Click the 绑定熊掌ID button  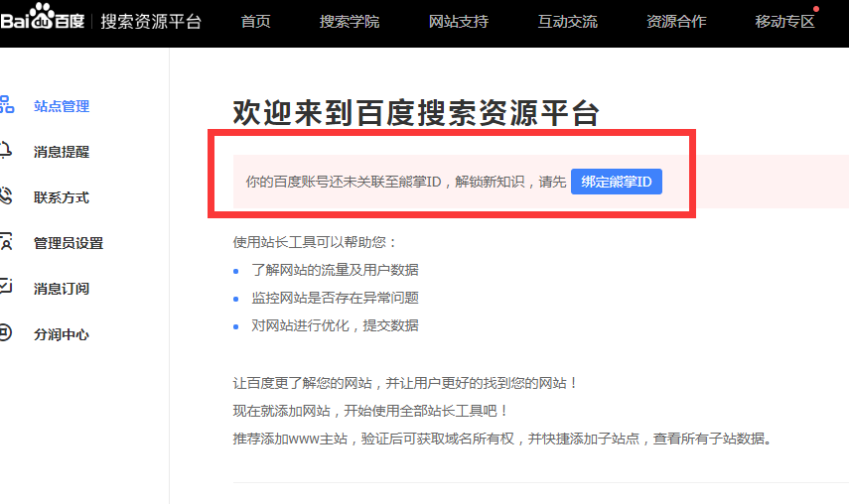coord(617,182)
